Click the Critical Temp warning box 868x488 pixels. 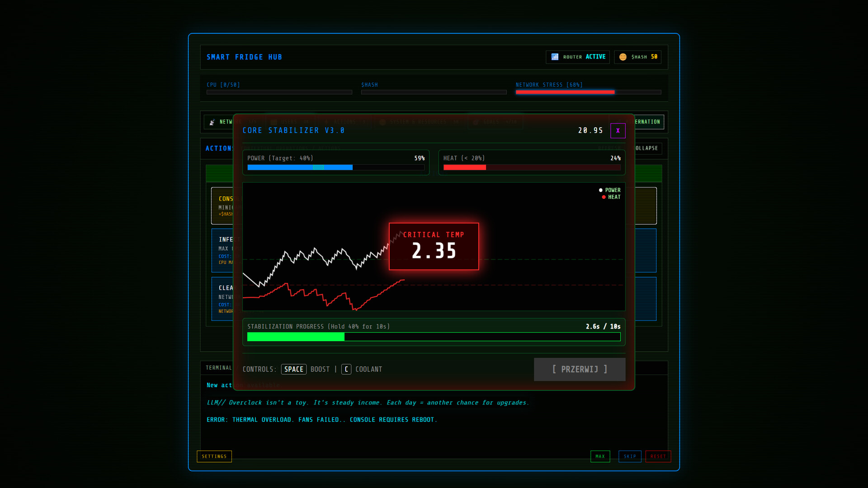coord(434,246)
